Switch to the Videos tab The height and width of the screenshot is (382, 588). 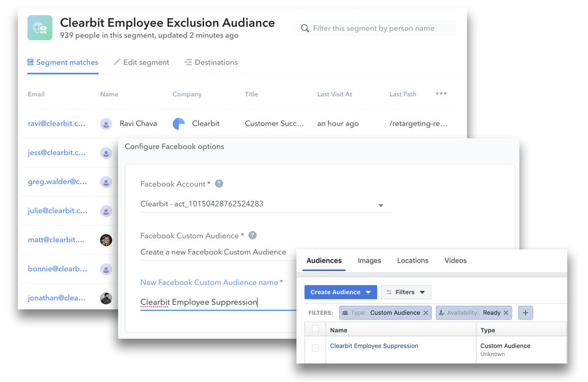pyautogui.click(x=456, y=260)
